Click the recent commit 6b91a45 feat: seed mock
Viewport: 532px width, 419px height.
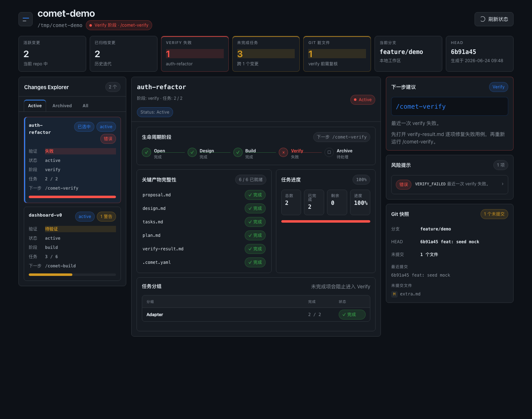[x=421, y=275]
